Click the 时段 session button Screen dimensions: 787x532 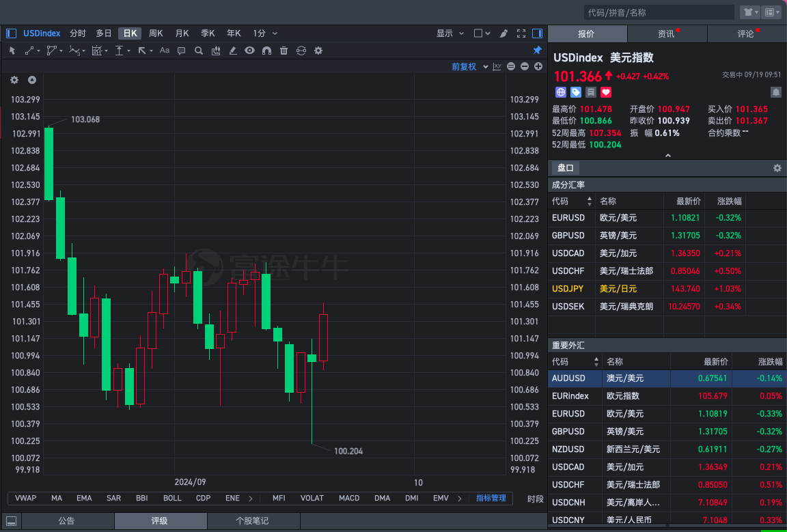[535, 499]
